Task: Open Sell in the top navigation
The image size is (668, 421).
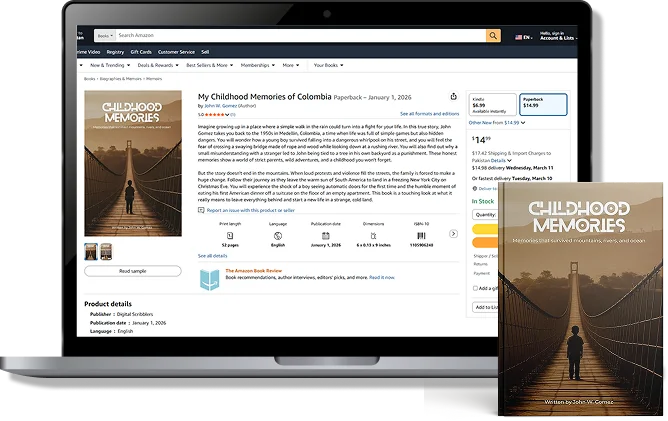Action: click(x=205, y=52)
